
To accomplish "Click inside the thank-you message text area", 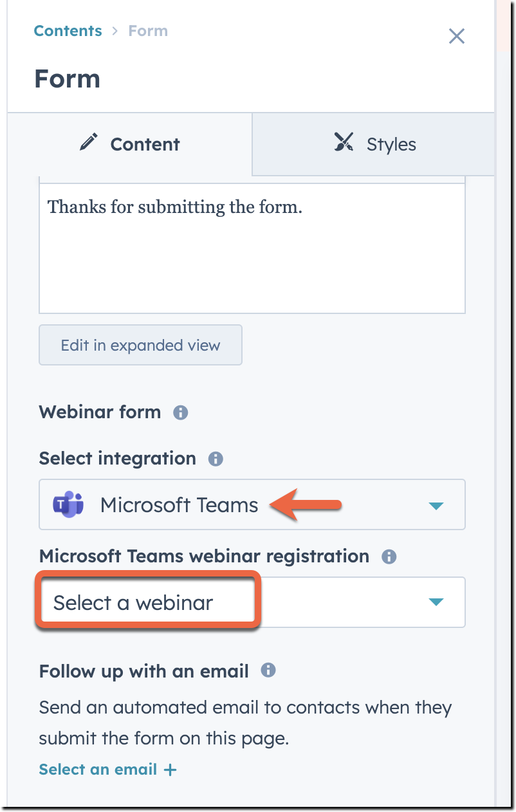I will pos(252,246).
